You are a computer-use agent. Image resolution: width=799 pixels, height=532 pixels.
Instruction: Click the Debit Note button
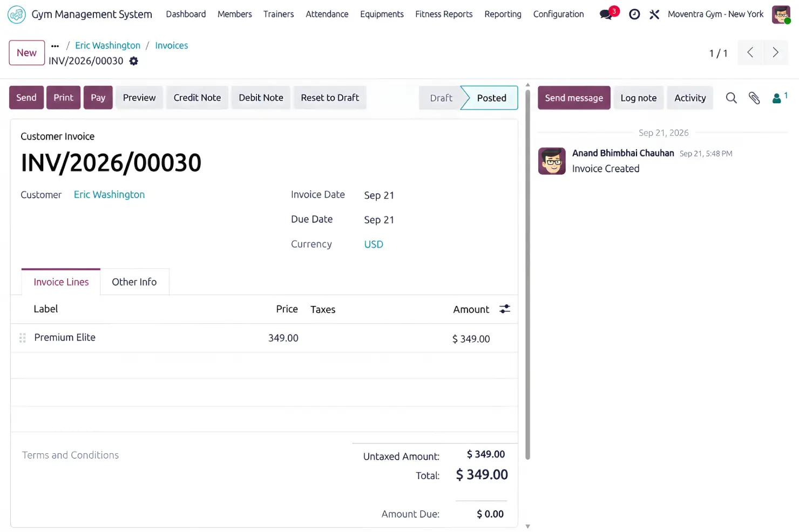[x=261, y=98]
